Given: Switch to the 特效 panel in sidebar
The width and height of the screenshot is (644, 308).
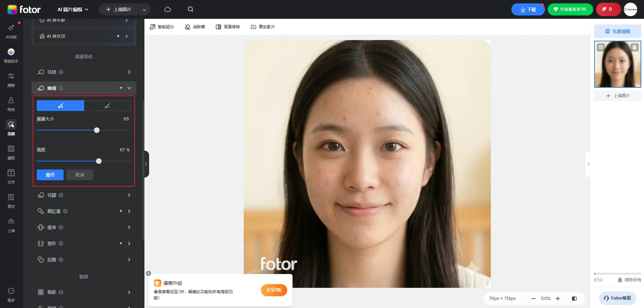Looking at the screenshot, I should [11, 104].
